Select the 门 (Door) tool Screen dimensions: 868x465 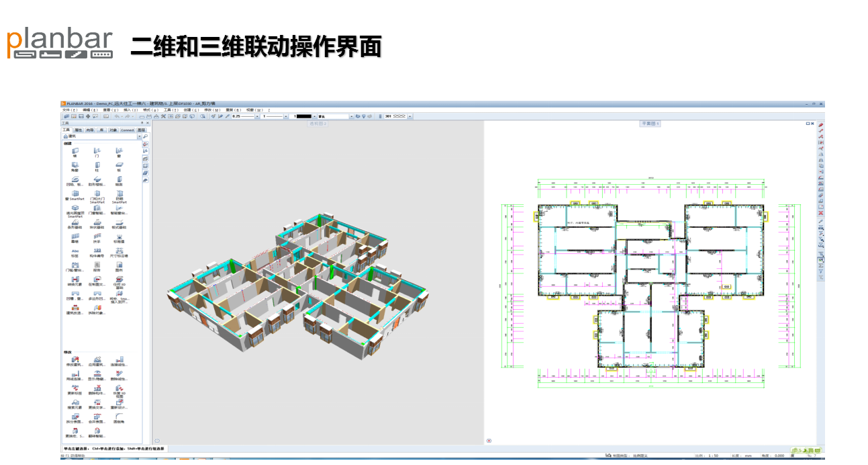pyautogui.click(x=96, y=152)
